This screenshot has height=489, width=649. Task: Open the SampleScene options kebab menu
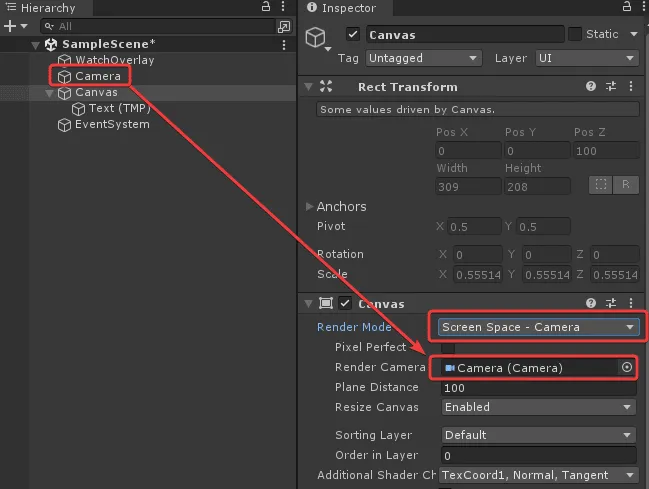tap(284, 45)
